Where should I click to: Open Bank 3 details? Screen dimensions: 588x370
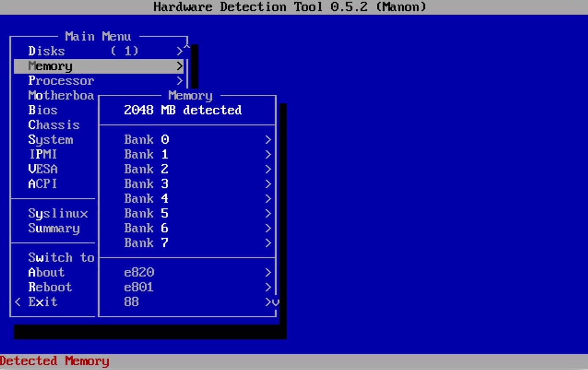coord(146,184)
